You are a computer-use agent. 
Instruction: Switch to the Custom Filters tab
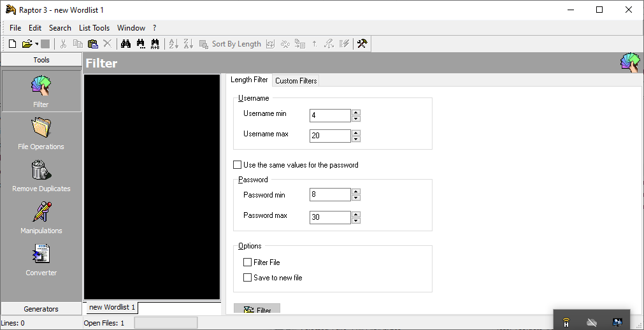[296, 81]
